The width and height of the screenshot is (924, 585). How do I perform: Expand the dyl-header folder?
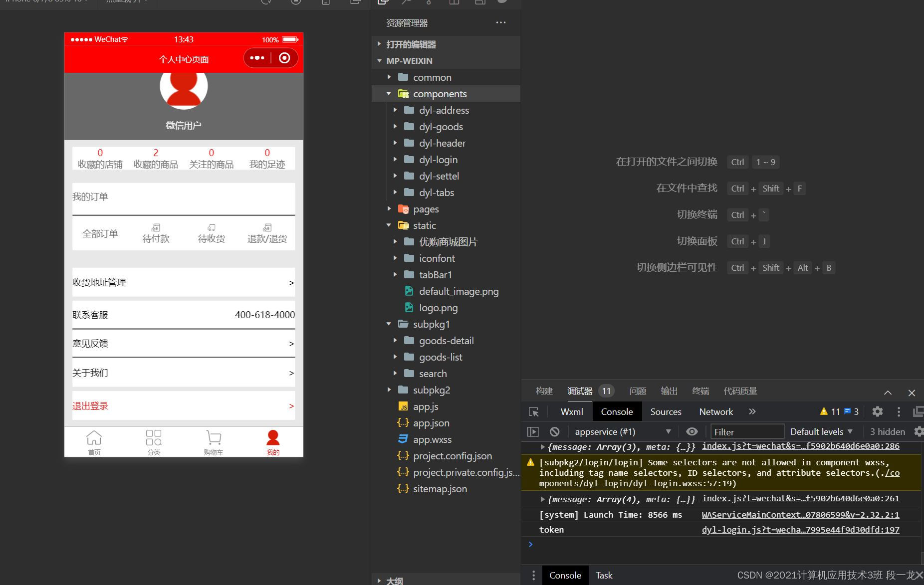pyautogui.click(x=446, y=143)
